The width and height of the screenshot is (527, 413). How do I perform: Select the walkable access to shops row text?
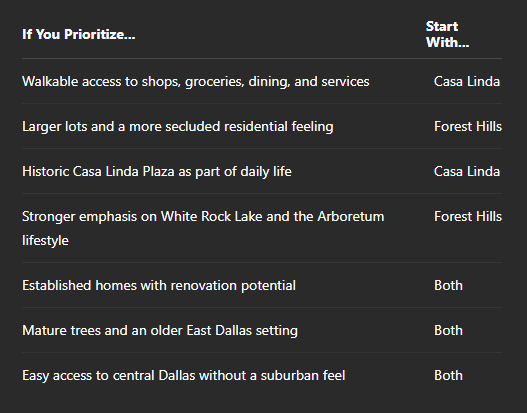point(196,82)
